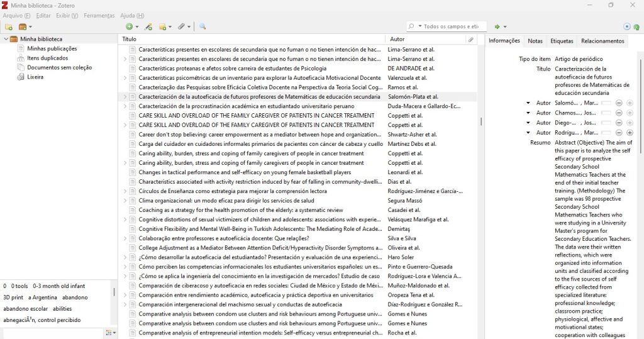Click the New Collection folder icon

pos(9,26)
